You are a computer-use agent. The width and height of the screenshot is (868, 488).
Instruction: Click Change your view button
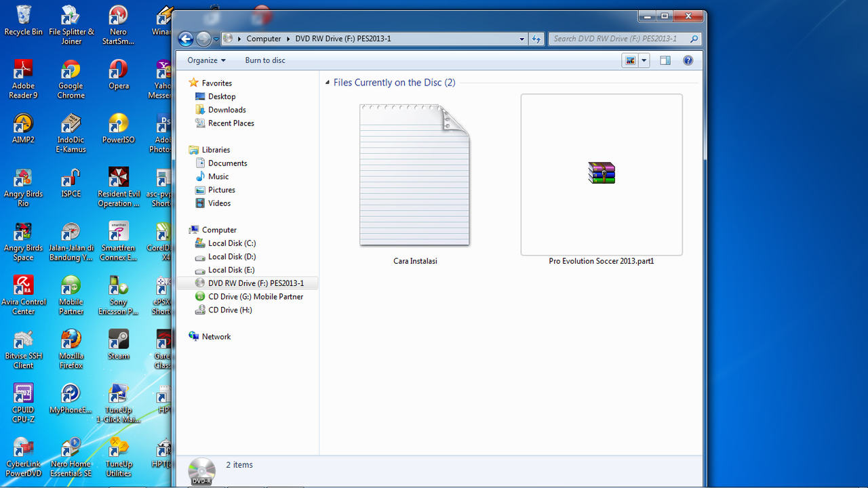[x=631, y=60]
